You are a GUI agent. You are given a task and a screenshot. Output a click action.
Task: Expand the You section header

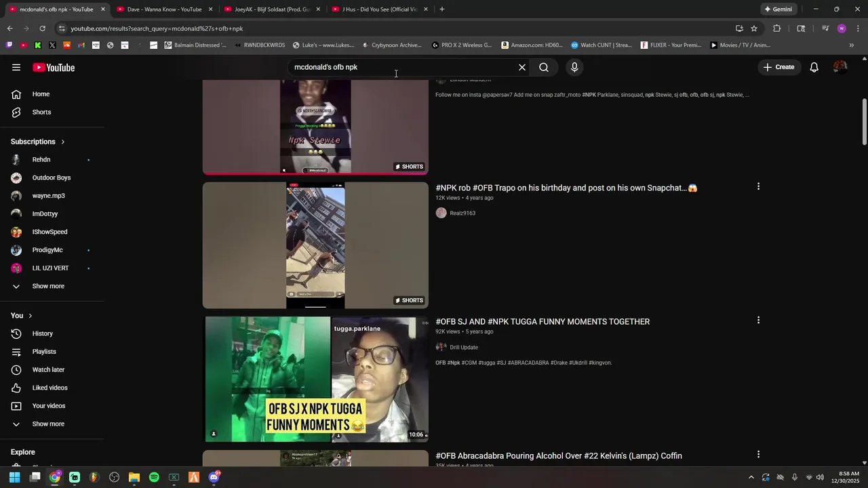(x=22, y=316)
